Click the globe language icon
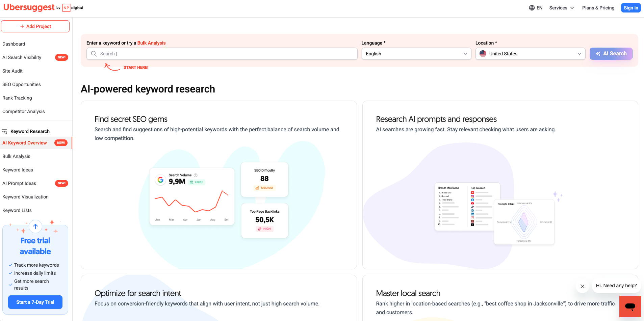 pyautogui.click(x=532, y=8)
